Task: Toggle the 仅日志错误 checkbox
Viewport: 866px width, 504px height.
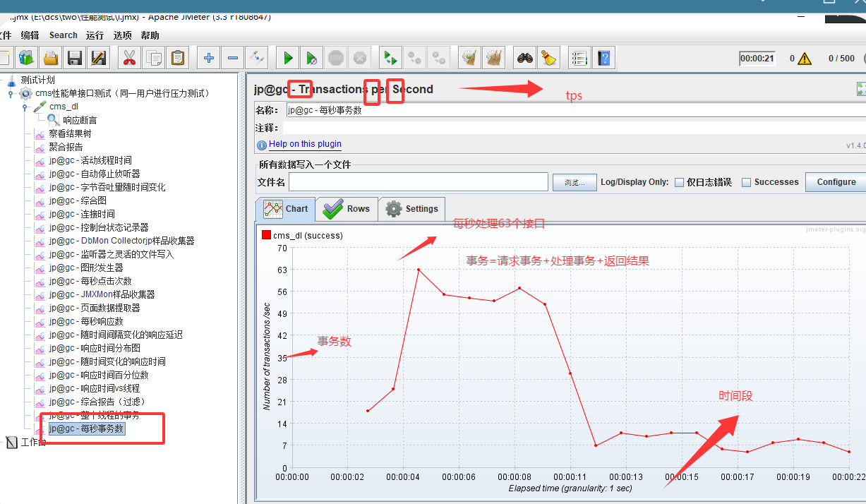Action: pos(679,182)
